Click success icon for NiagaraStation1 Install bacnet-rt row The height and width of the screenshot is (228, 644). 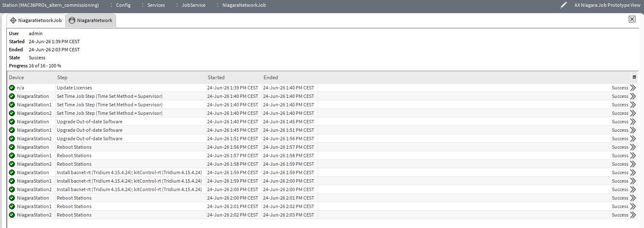(12, 181)
